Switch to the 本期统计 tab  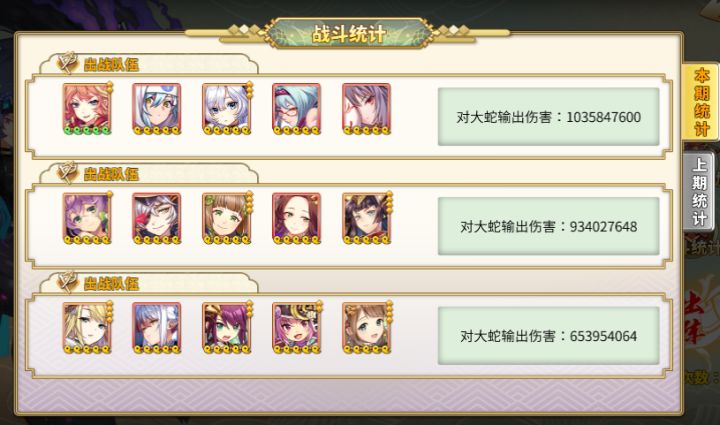[701, 102]
